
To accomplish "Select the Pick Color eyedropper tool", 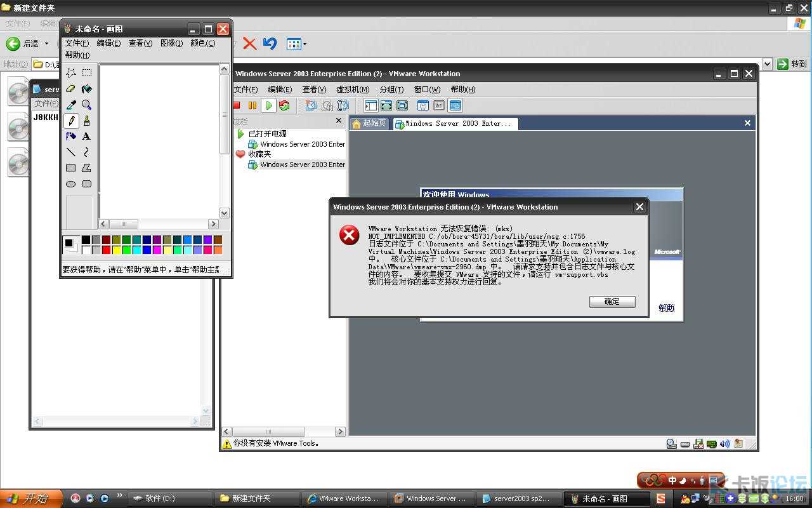I will coord(71,105).
